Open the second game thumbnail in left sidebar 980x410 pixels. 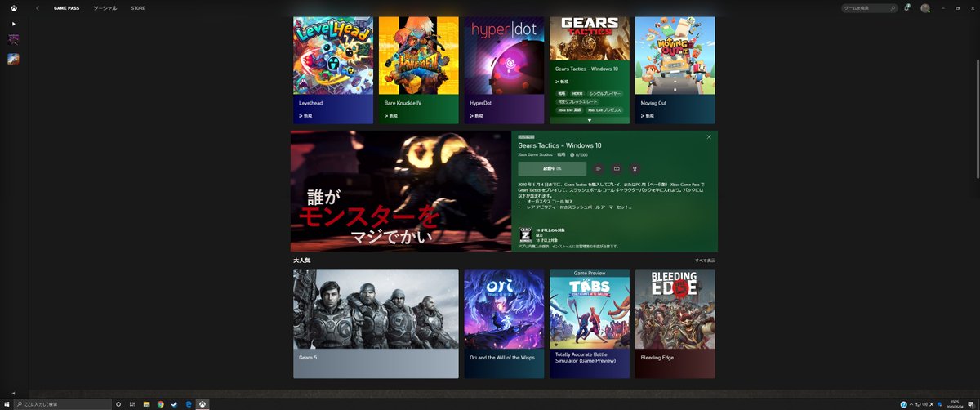13,59
